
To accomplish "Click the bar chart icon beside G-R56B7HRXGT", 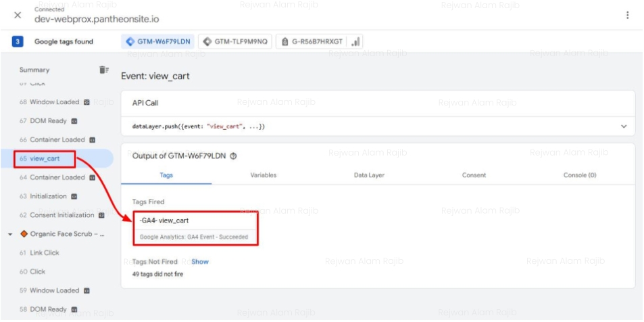I will pos(355,42).
